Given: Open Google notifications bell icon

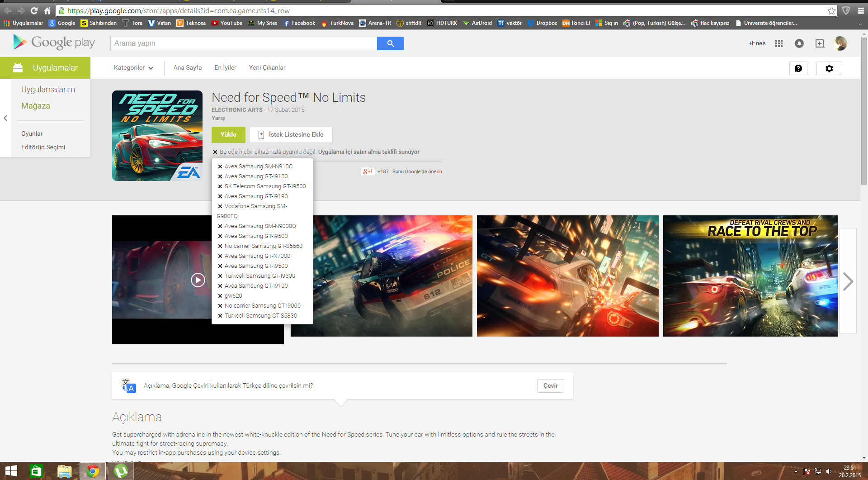Looking at the screenshot, I should 799,43.
